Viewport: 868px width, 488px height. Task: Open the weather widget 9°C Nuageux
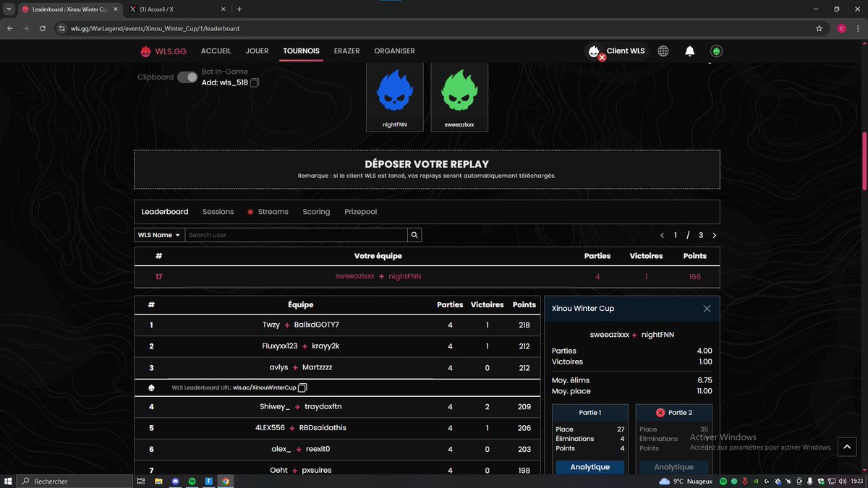click(686, 481)
